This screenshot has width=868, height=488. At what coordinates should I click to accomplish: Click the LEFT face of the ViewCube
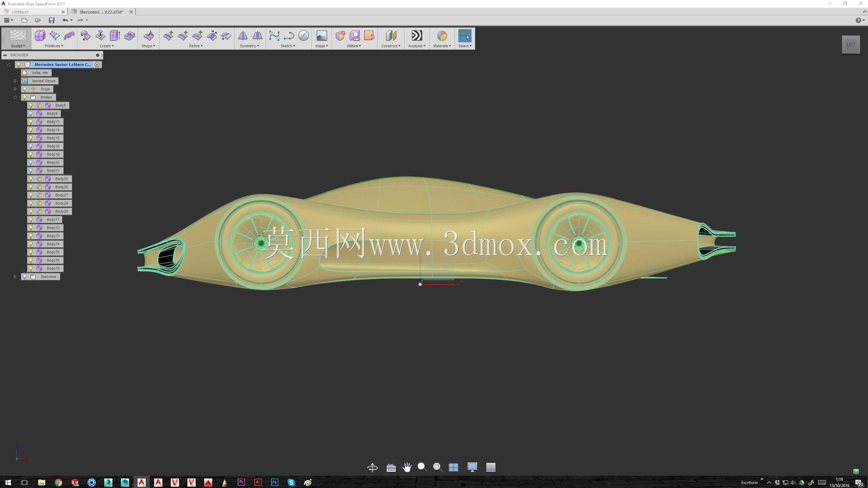coord(851,45)
